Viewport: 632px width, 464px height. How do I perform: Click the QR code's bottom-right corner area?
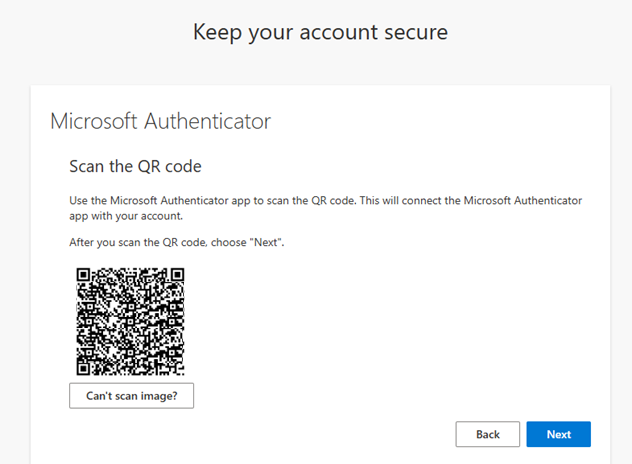tap(177, 364)
